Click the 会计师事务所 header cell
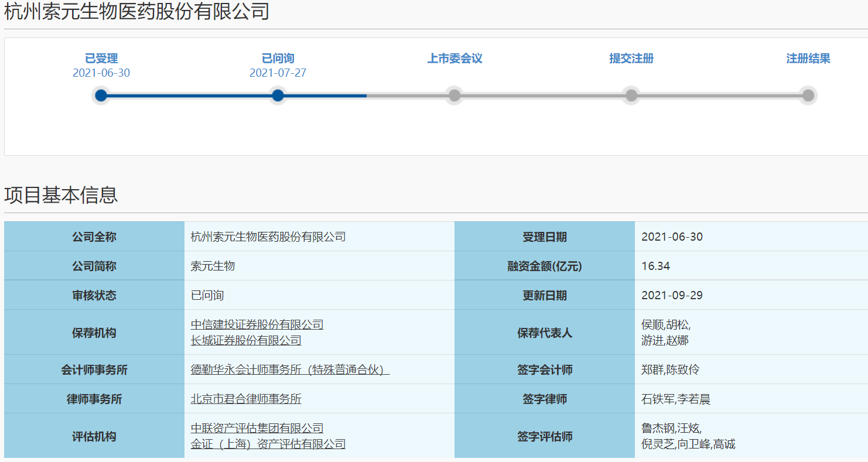This screenshot has height=462, width=868. point(94,369)
